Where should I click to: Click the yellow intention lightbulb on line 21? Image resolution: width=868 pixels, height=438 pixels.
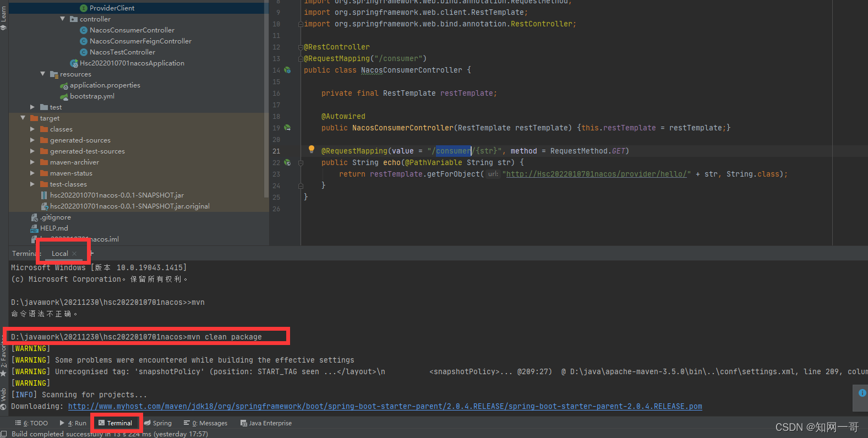(x=312, y=149)
